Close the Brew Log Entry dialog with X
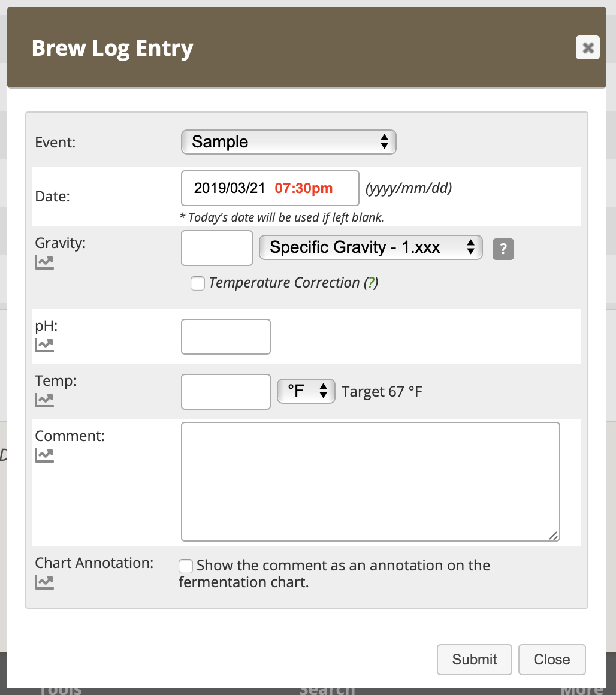Screen dimensions: 616x695 coord(588,47)
